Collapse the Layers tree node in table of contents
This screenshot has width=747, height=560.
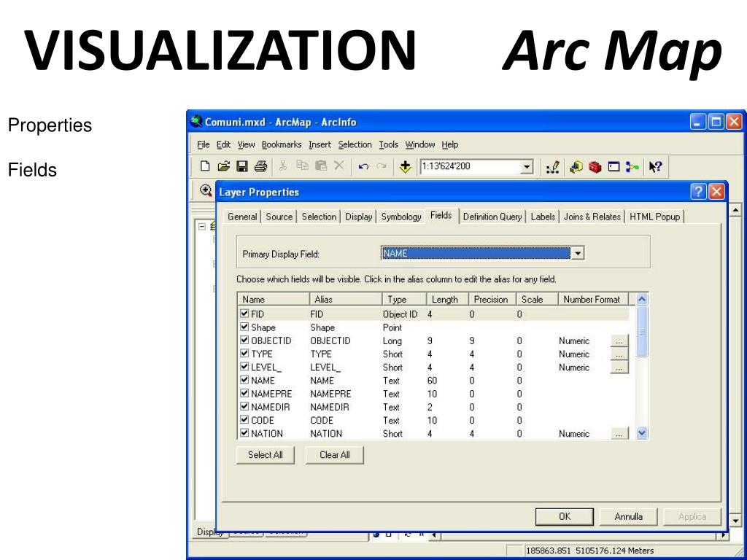coord(202,227)
